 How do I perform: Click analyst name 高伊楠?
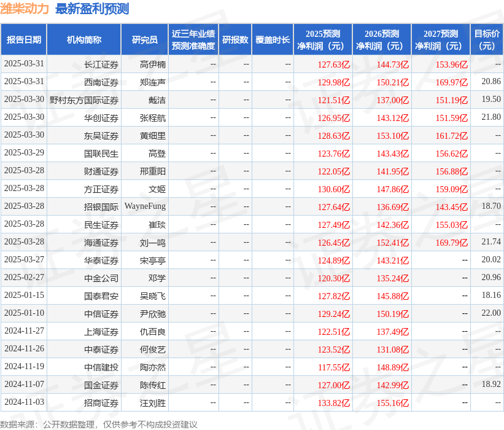coord(153,64)
